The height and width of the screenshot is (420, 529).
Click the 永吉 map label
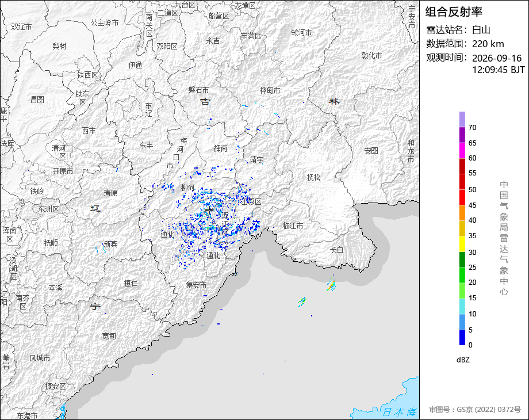pos(213,41)
